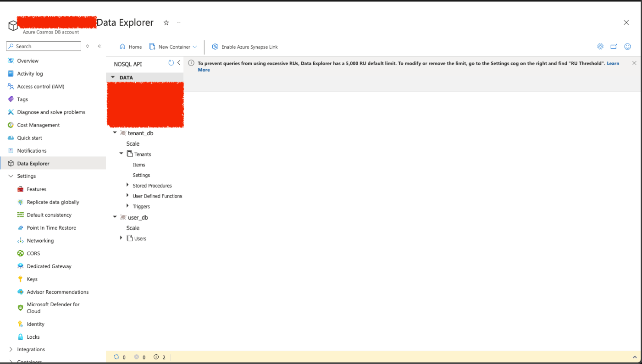Open more options ellipsis near title

pos(179,22)
